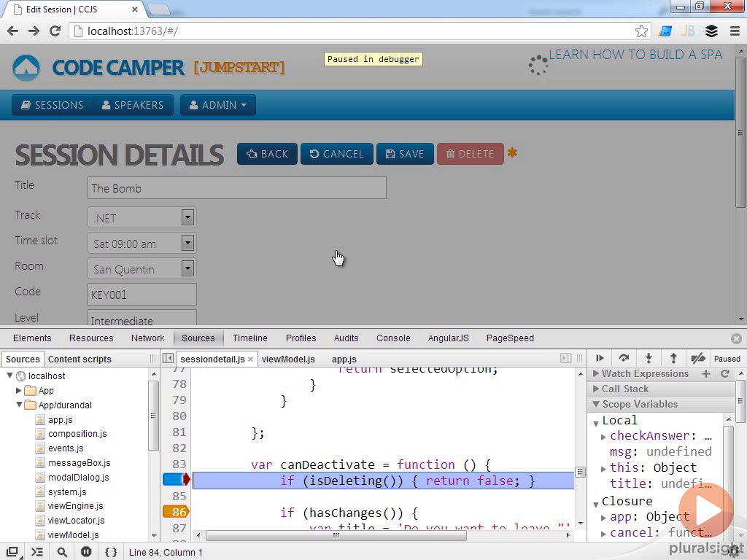This screenshot has height=560, width=747.
Task: Click the Code Camper logo icon
Action: point(26,68)
